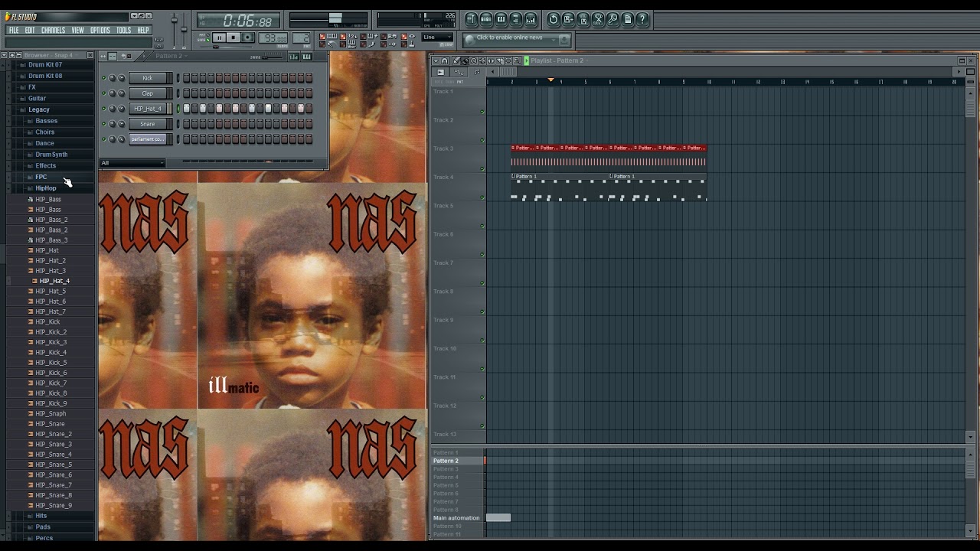This screenshot has width=980, height=551.
Task: Open the OPTIONS menu
Action: point(100,31)
